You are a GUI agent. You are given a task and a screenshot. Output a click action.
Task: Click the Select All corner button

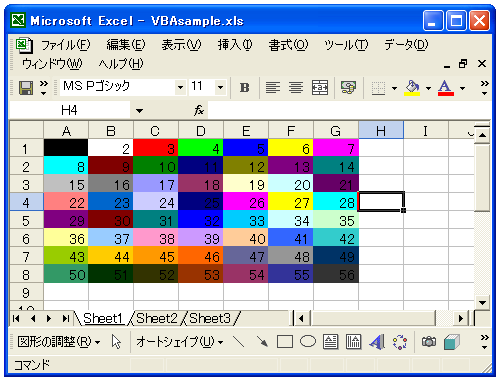pyautogui.click(x=26, y=130)
